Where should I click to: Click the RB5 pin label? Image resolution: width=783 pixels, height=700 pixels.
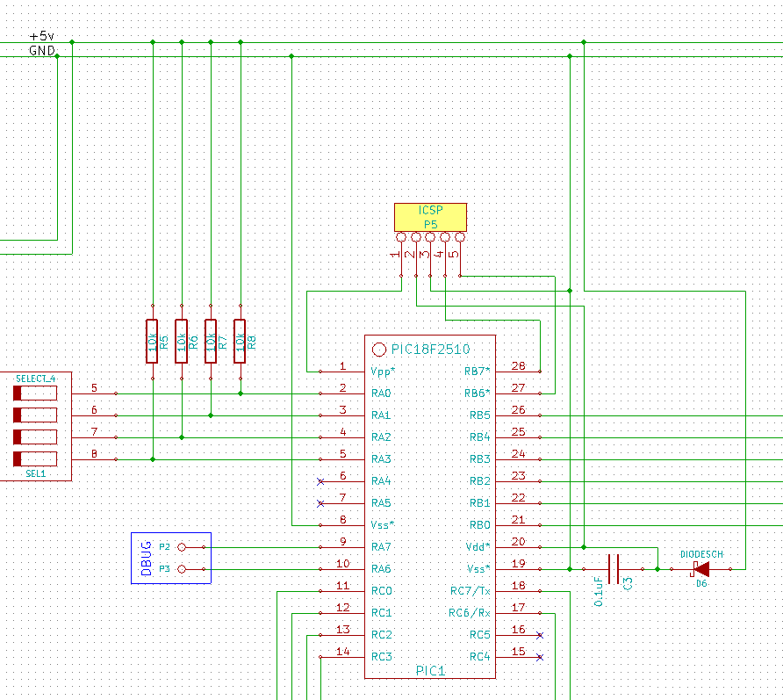[x=480, y=415]
